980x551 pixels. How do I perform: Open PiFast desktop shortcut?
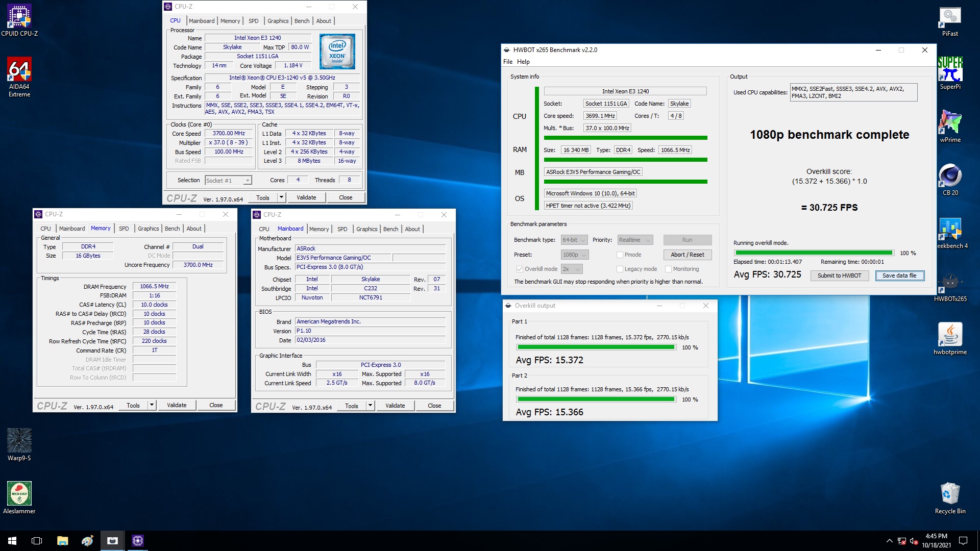click(950, 20)
